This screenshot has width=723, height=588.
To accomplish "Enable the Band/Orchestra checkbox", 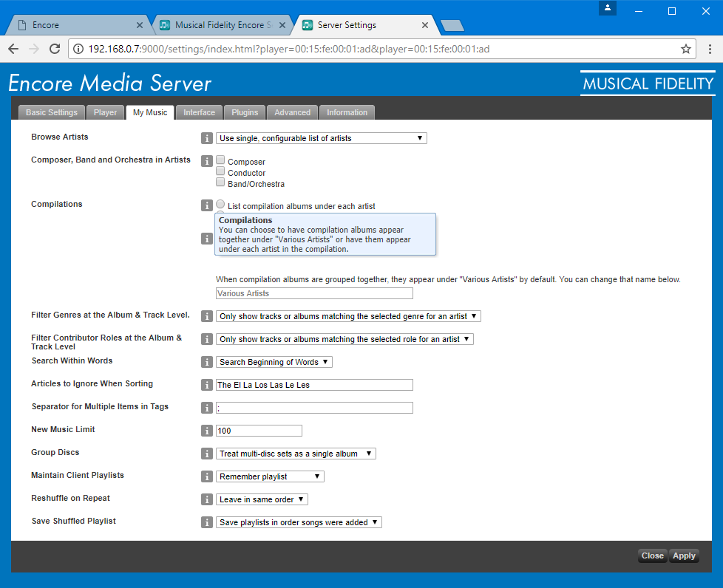I will tap(220, 182).
